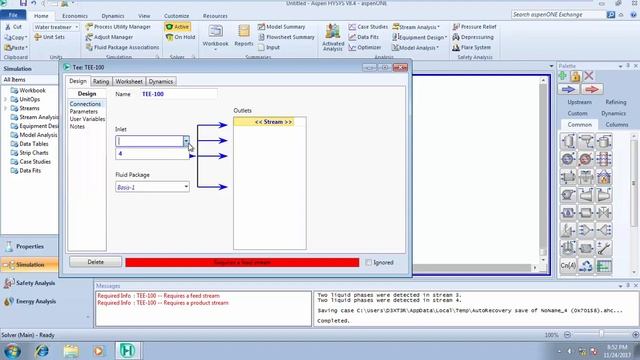Click the Delete button in the TEE-100 dialog
This screenshot has width=640, height=360.
(x=96, y=262)
